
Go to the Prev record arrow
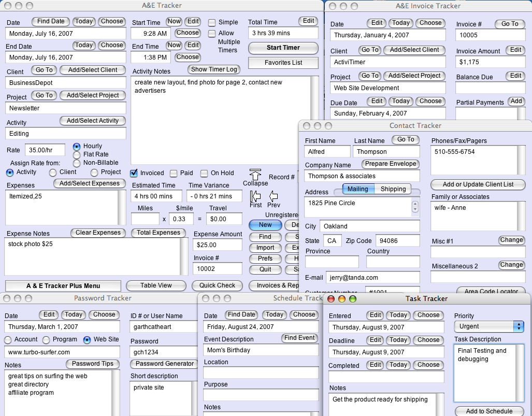tap(274, 196)
